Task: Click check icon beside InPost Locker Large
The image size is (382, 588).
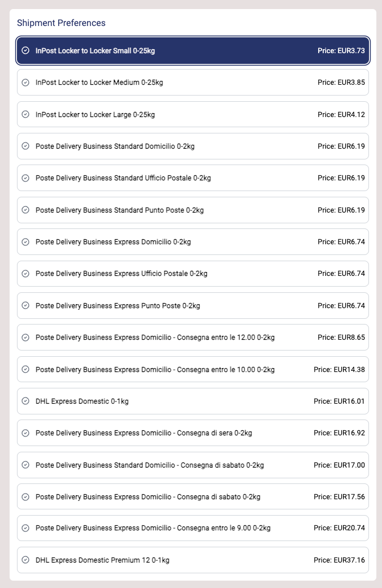Action: tap(25, 114)
